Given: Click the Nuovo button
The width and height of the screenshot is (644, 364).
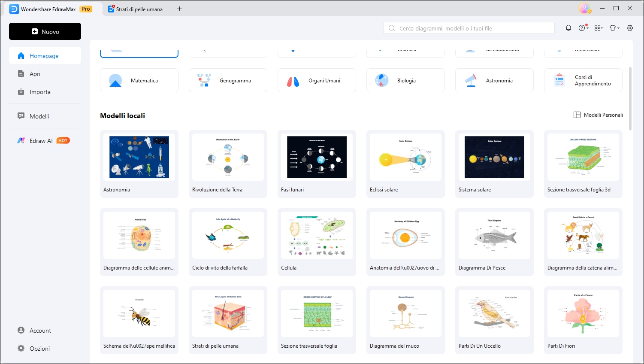Looking at the screenshot, I should click(x=45, y=31).
